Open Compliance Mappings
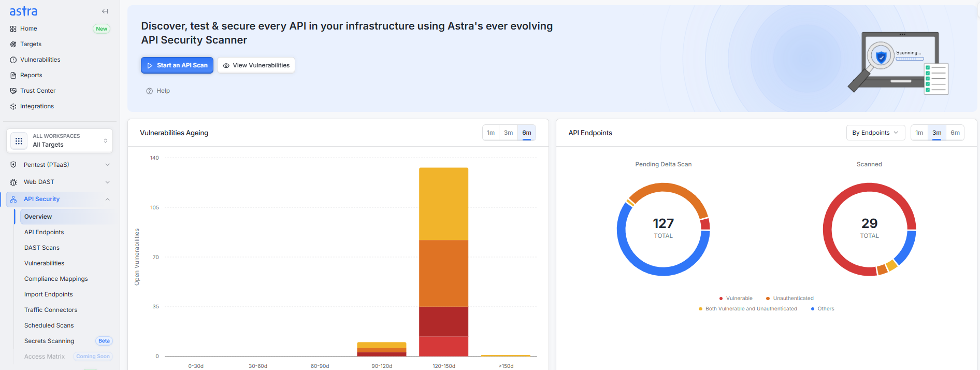The width and height of the screenshot is (980, 370). tap(56, 279)
